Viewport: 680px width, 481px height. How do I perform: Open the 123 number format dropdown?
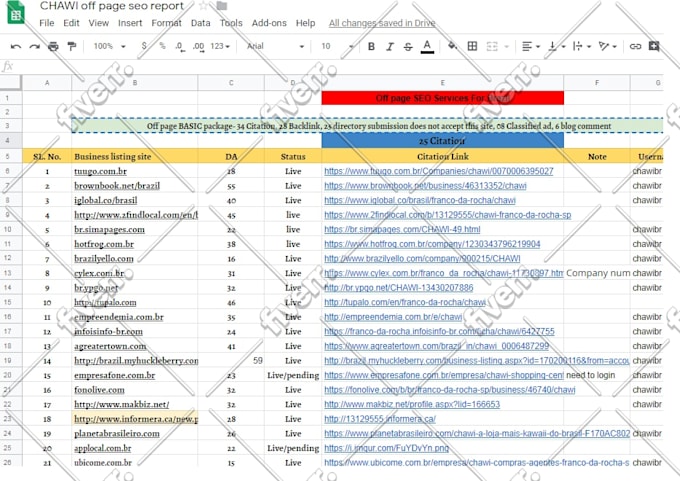pyautogui.click(x=220, y=46)
